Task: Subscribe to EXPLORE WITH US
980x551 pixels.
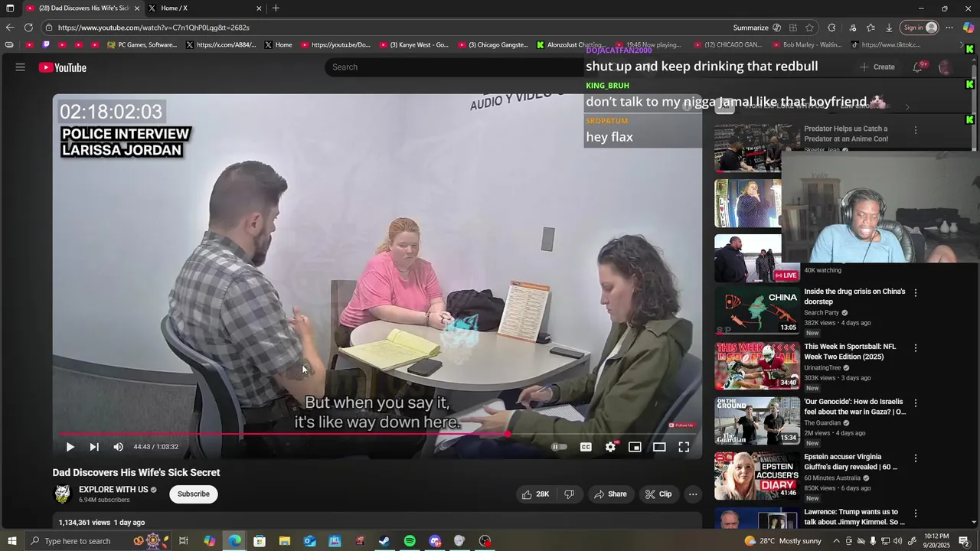Action: (194, 494)
